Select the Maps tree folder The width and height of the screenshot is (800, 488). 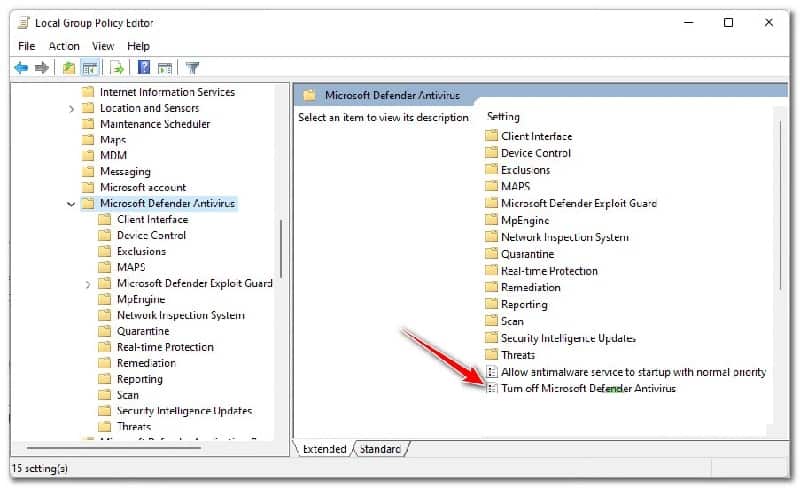click(x=113, y=140)
